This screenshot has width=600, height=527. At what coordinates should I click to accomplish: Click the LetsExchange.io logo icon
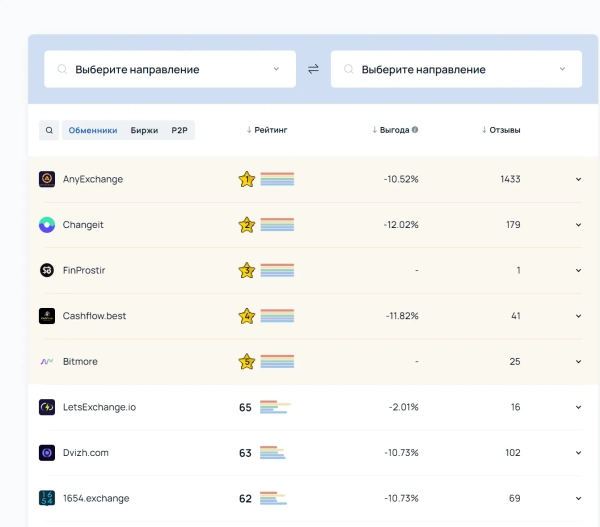[47, 407]
